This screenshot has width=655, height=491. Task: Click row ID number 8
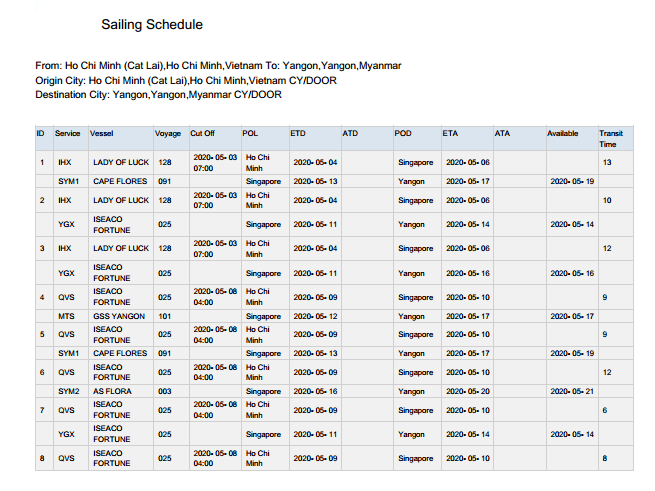tap(41, 458)
